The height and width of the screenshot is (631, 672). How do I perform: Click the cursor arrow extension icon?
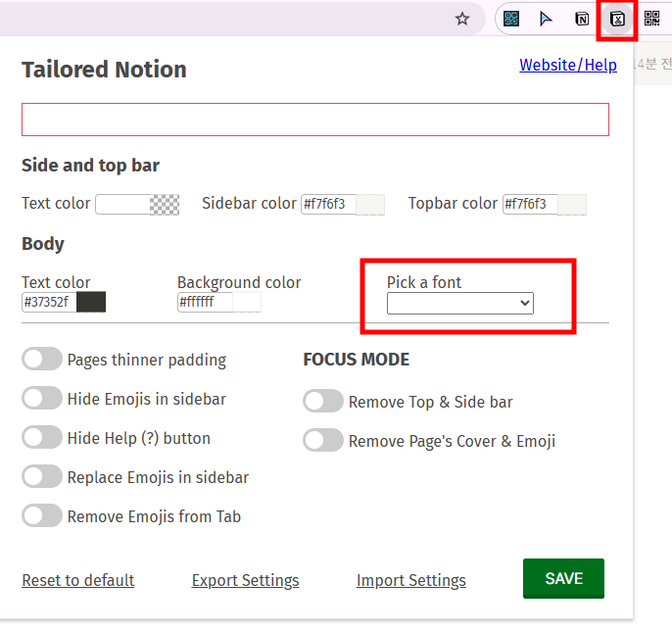coord(546,19)
